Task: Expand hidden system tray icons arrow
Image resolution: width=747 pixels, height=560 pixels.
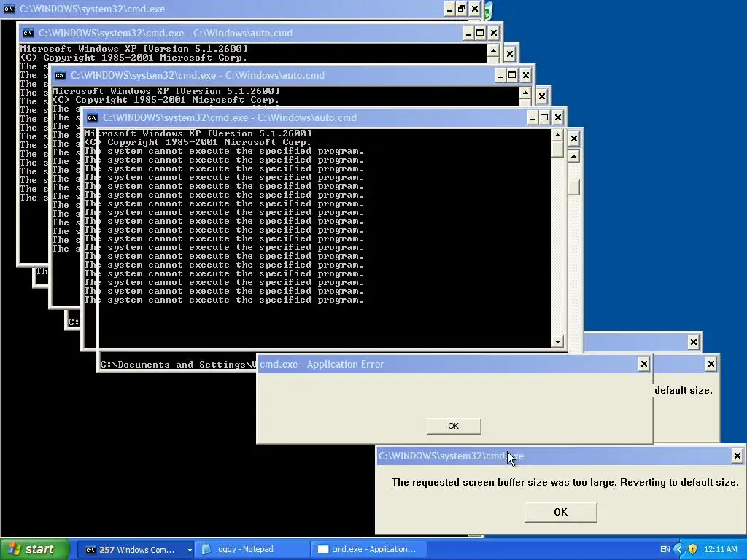Action: (x=679, y=549)
